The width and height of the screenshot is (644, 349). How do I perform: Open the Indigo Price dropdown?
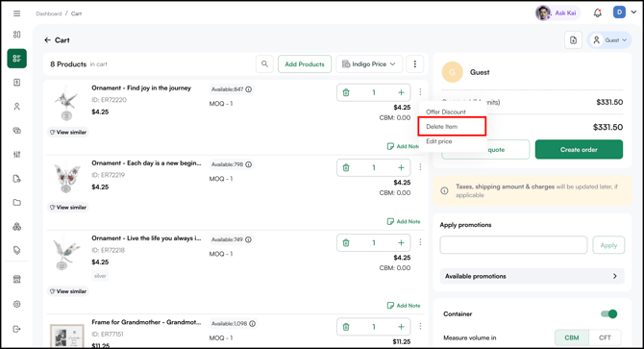(x=369, y=64)
